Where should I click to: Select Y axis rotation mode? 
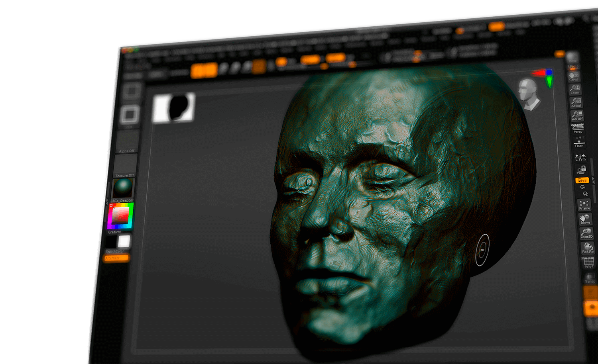pyautogui.click(x=583, y=187)
